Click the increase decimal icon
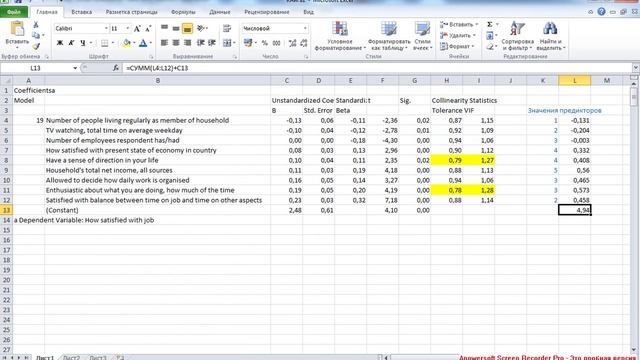640x360 pixels. point(292,43)
